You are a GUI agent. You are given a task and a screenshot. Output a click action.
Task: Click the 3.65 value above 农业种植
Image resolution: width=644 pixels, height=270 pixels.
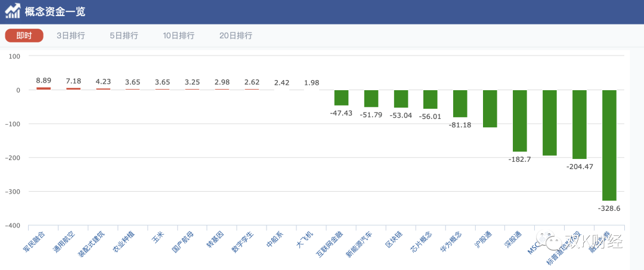(x=133, y=82)
